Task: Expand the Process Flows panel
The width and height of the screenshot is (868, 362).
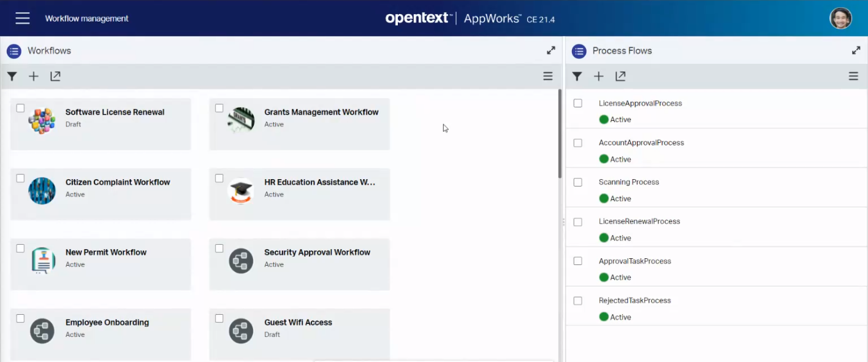Action: (856, 50)
